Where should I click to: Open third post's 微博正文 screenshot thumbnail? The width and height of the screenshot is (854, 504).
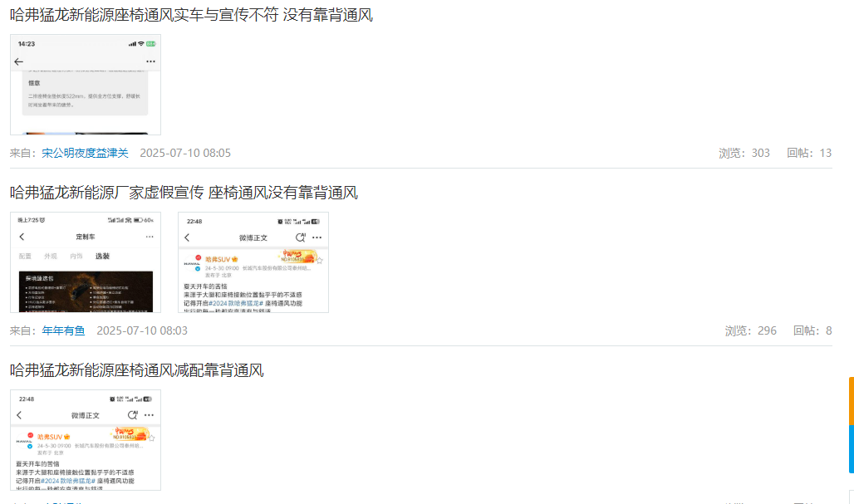86,440
